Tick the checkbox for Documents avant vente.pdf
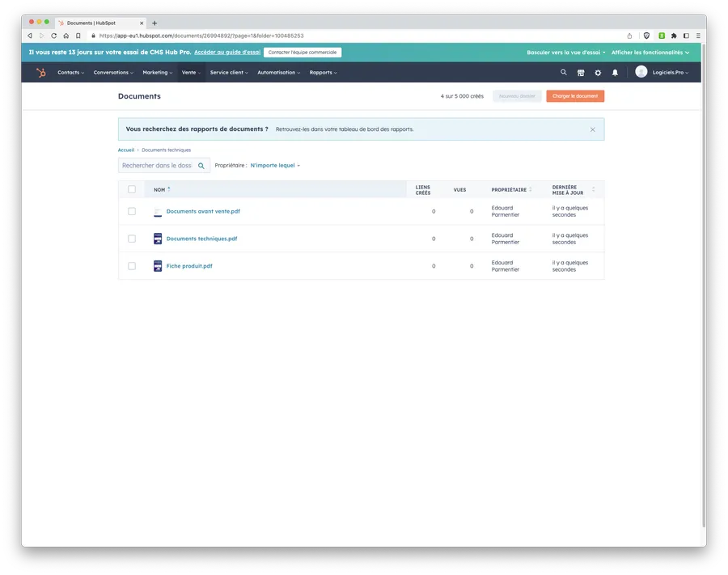The width and height of the screenshot is (728, 575). (132, 211)
